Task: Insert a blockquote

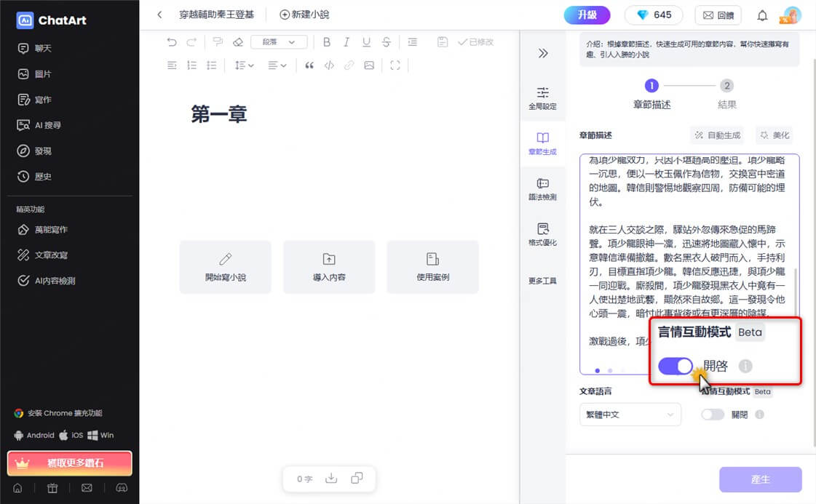Action: [x=309, y=65]
